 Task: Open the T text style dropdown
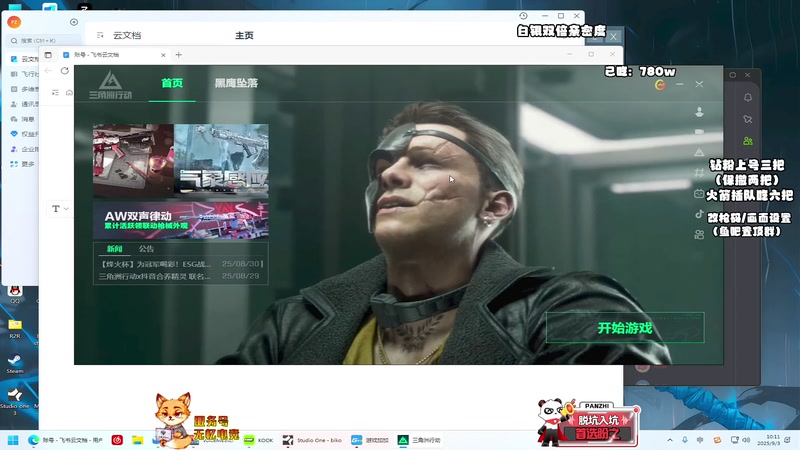60,208
